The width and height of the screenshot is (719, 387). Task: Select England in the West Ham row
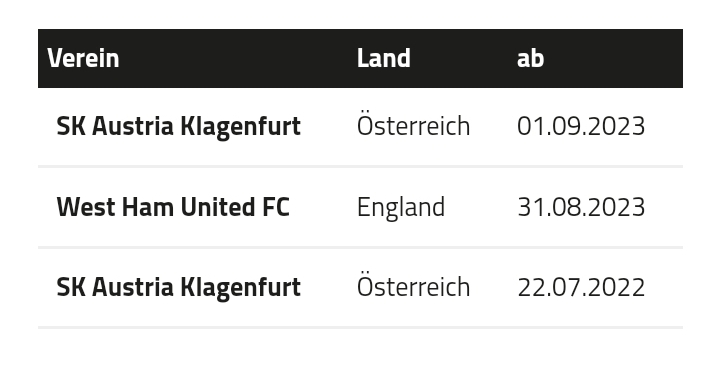tap(401, 208)
